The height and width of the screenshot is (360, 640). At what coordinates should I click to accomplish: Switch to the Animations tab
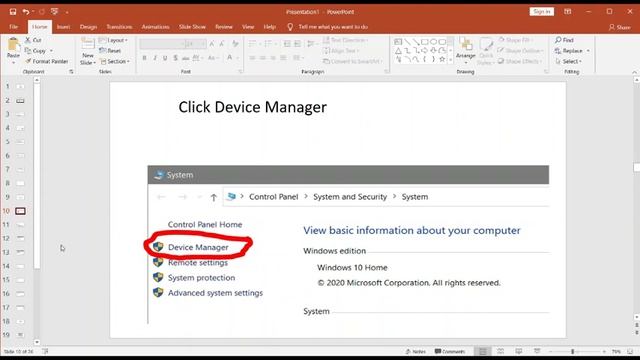tap(156, 27)
